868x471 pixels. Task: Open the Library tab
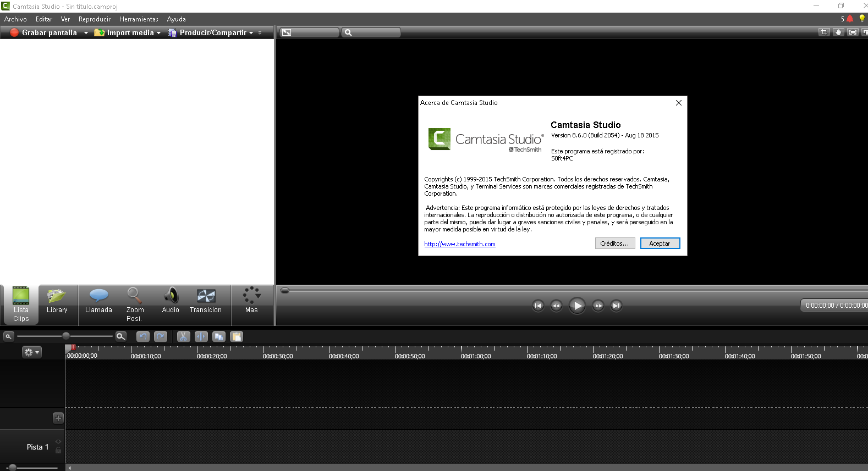coord(57,301)
